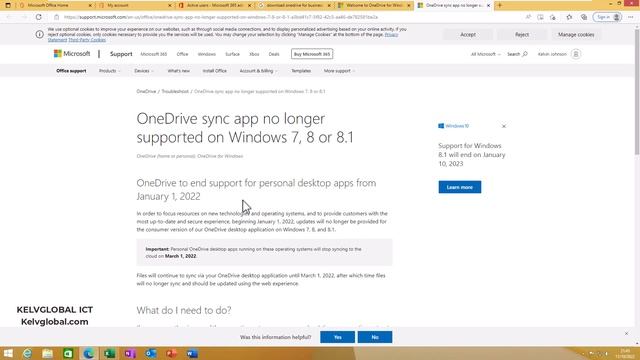
Task: Open the OneDrive breadcrumb link
Action: (146, 91)
